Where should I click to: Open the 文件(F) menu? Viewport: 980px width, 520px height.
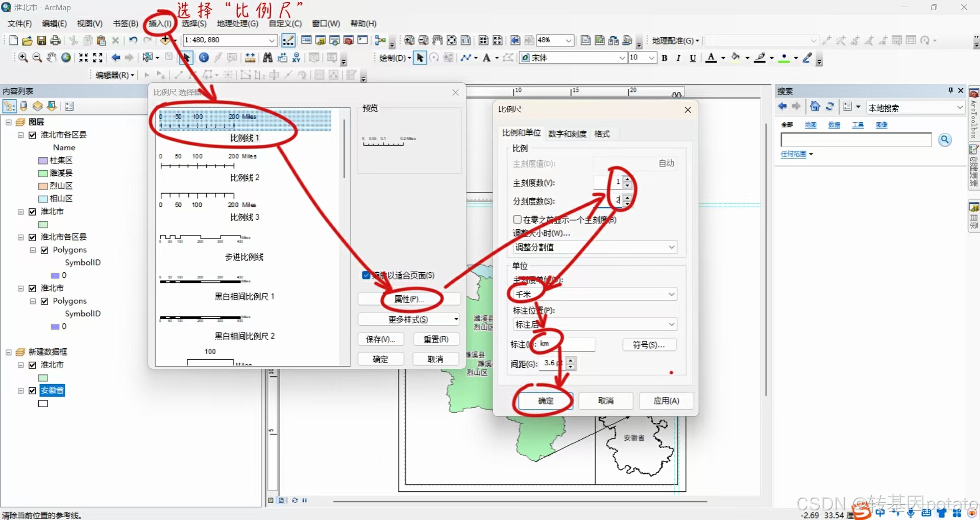tap(19, 23)
